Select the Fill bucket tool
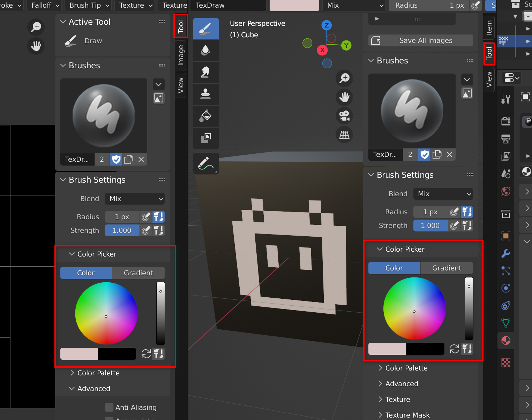 [206, 116]
